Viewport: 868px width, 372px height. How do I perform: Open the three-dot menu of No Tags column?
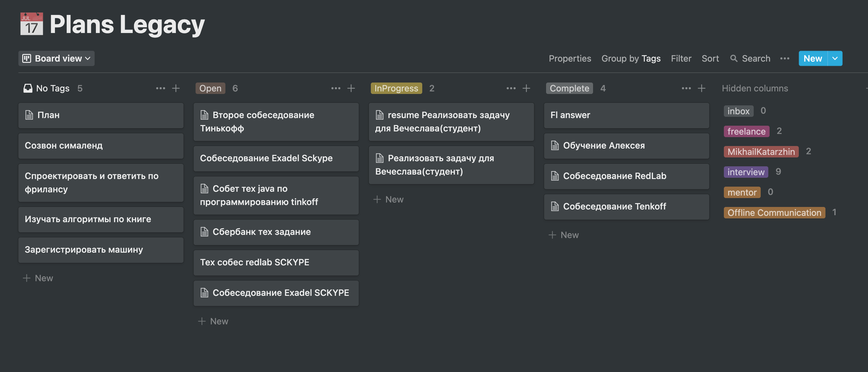click(x=160, y=88)
